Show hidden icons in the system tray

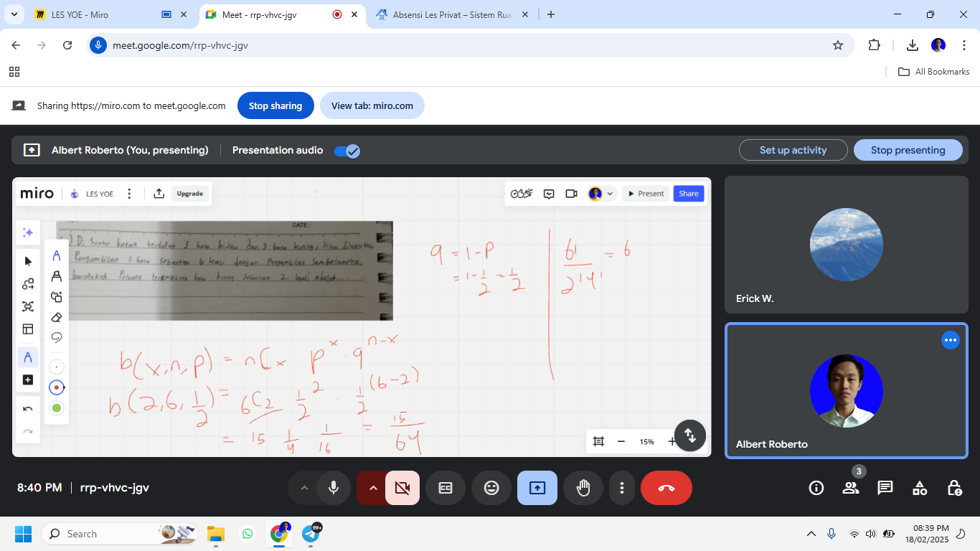pyautogui.click(x=811, y=534)
